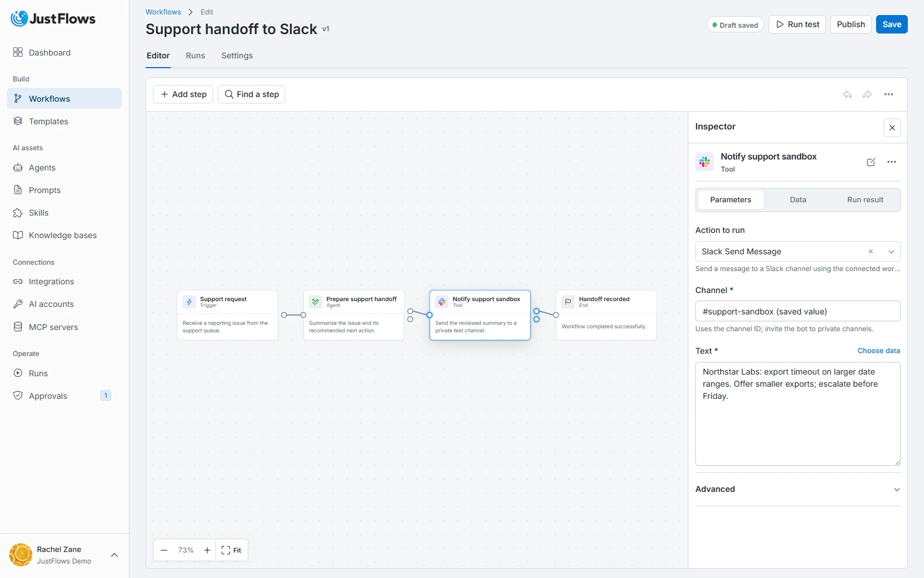Open the Prompts section
Image resolution: width=924 pixels, height=578 pixels.
[x=64, y=190]
